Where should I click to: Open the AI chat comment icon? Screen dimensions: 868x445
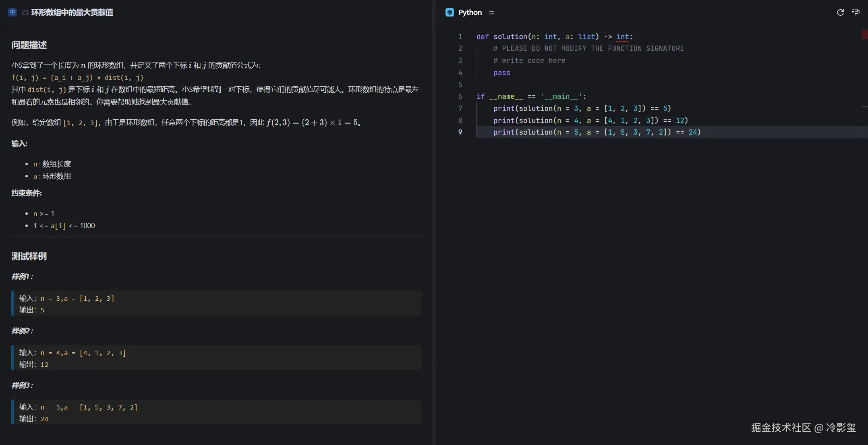(x=856, y=12)
